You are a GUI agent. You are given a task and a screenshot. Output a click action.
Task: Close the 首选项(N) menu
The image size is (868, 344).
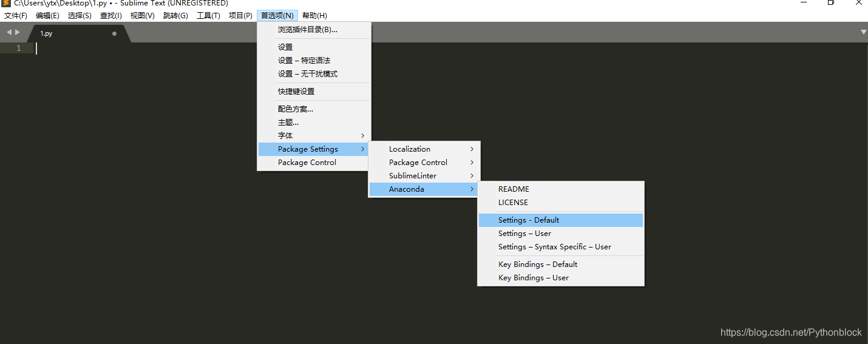(277, 15)
